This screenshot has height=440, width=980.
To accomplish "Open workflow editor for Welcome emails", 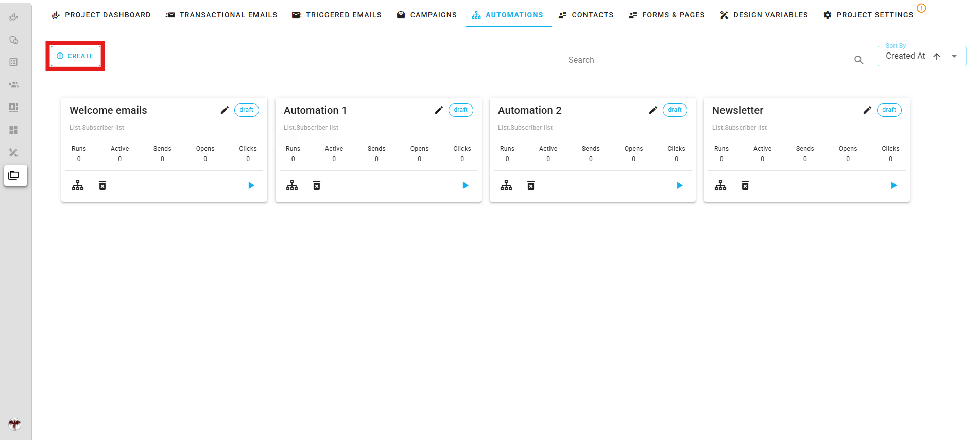I will (78, 186).
